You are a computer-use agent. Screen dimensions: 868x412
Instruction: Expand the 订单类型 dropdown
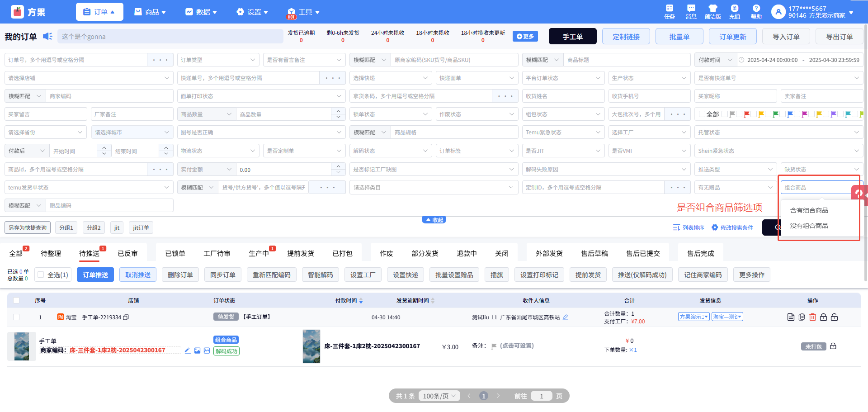[x=218, y=60]
